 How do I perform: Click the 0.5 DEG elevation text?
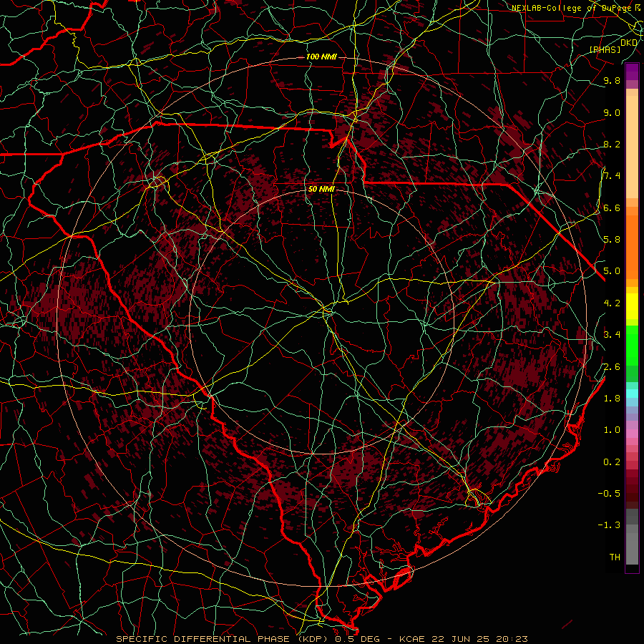[x=357, y=639]
